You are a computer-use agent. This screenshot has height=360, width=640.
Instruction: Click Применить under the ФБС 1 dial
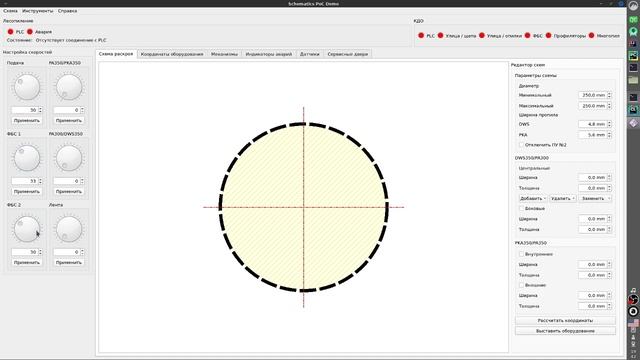coord(27,191)
